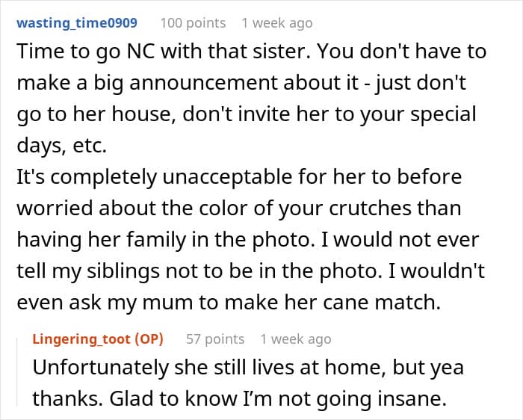Screen dimensions: 523x420
Task: Click the text 'days, etc.'
Action: pyautogui.click(x=62, y=146)
